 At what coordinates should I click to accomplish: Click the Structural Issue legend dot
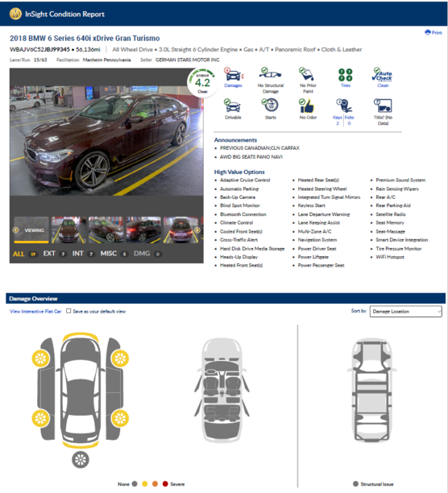coord(355,484)
